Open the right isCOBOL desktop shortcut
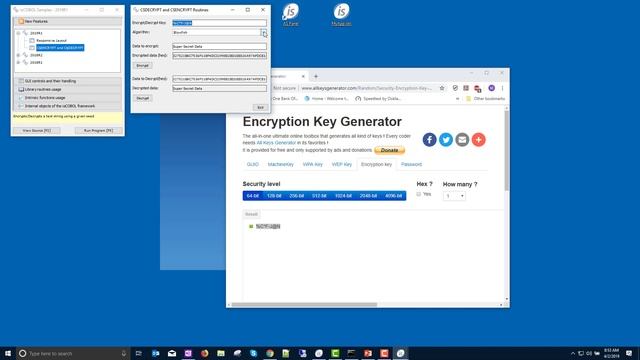Screen dimensions: 640x360 [x=341, y=14]
